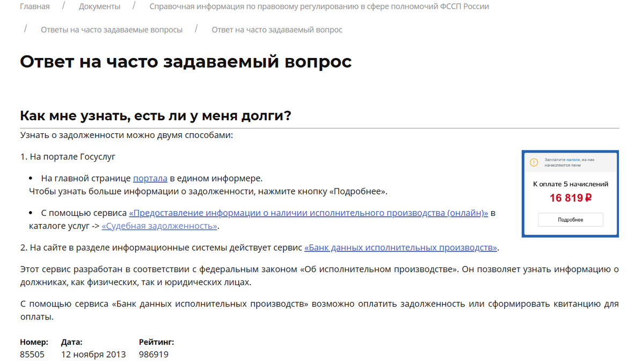Click the page title Ответ на часто задаваемый вопрос
The height and width of the screenshot is (363, 644).
[x=186, y=62]
